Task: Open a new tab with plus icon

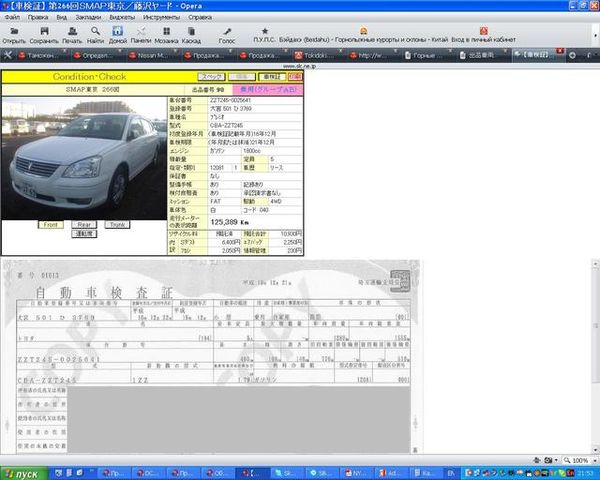Action: coord(572,56)
